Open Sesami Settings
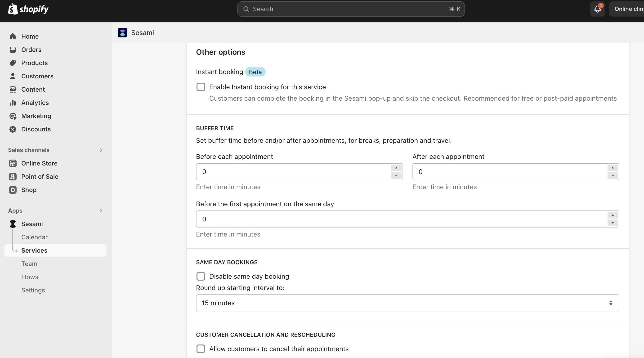 tap(33, 290)
